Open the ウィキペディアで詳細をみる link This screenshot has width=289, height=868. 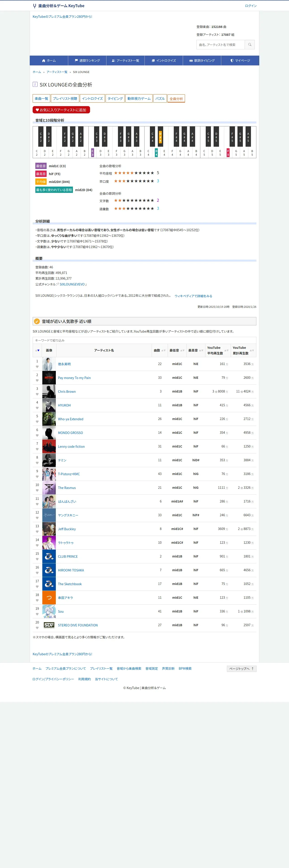point(193,296)
